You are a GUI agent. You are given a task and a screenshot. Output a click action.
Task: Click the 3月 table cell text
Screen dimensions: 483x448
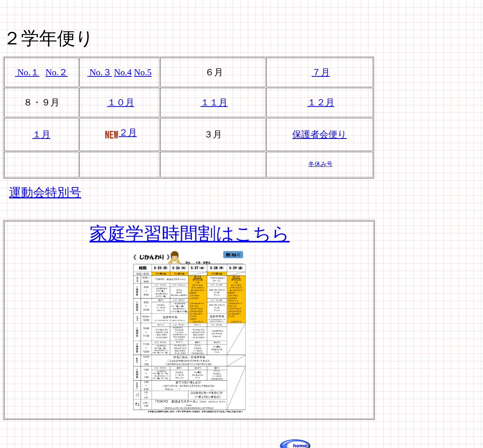click(x=213, y=134)
